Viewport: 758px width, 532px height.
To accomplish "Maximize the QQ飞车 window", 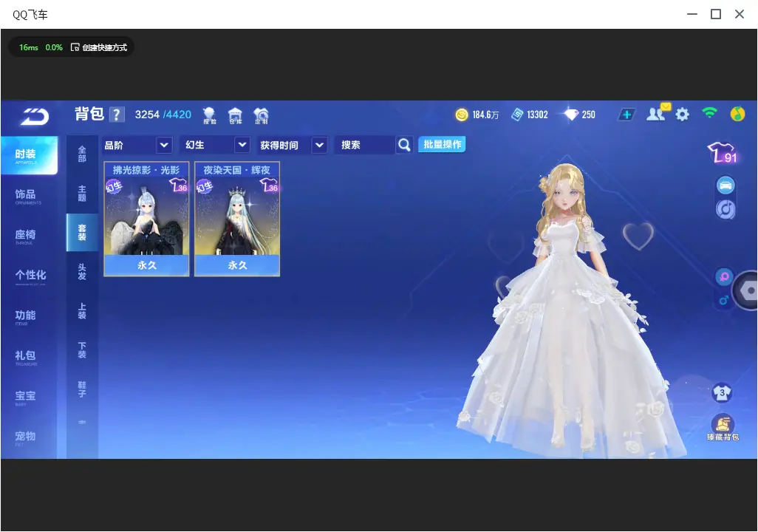I will 716,14.
